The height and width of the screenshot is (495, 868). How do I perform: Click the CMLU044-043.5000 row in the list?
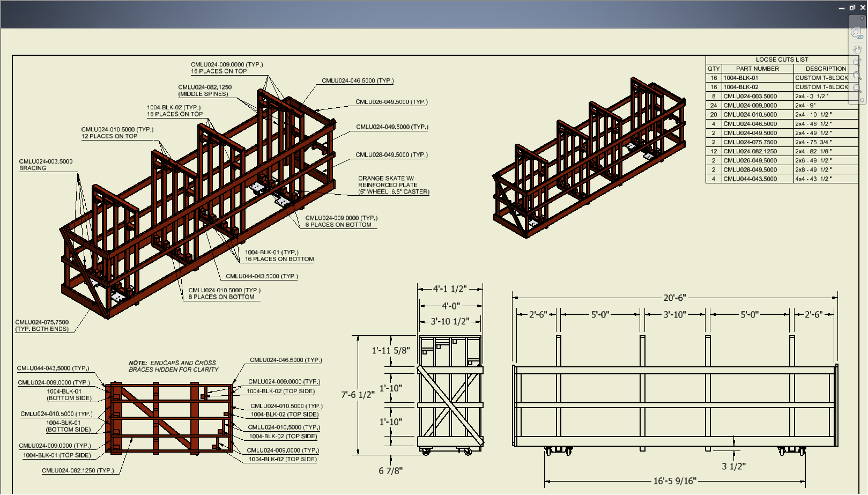[x=750, y=179]
